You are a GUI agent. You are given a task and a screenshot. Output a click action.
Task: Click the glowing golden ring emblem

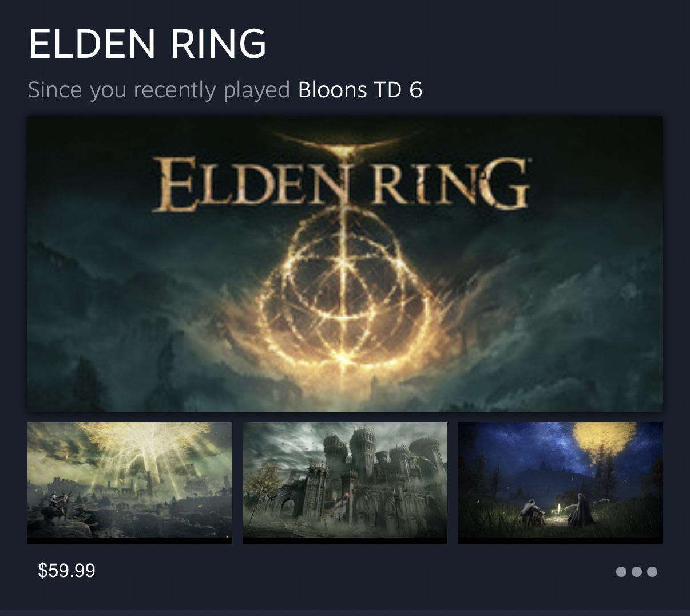tap(343, 292)
